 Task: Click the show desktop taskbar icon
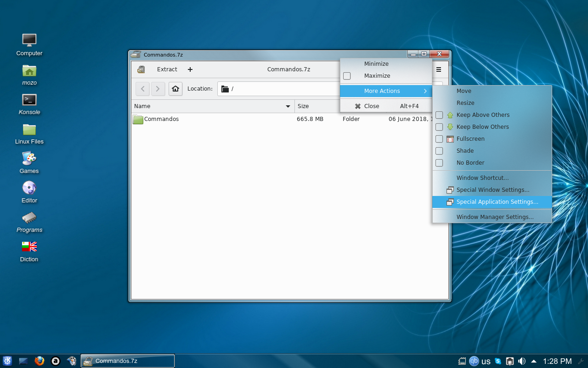pyautogui.click(x=23, y=361)
